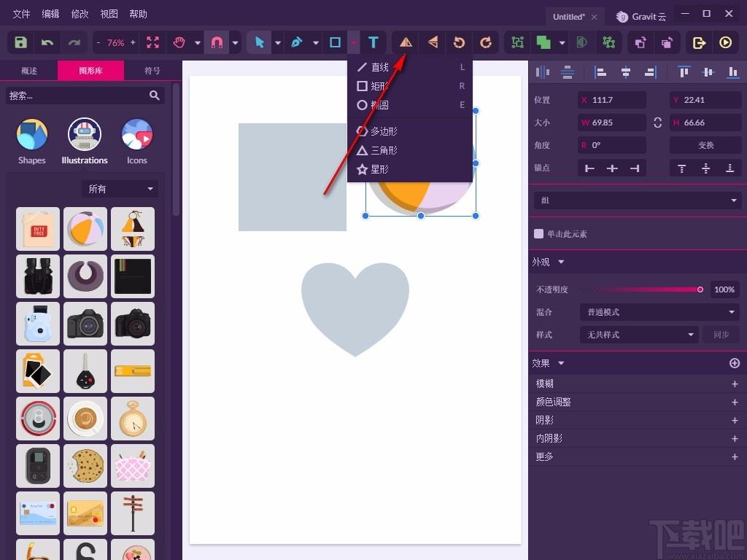Open the snapping options dropdown arrow

pyautogui.click(x=236, y=43)
